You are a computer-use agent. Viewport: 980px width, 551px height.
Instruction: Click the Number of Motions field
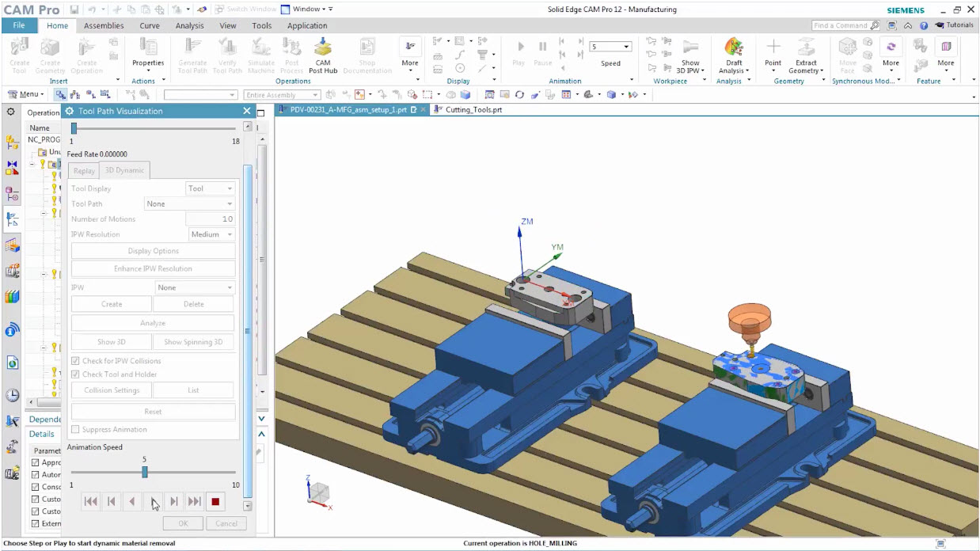[x=210, y=219]
